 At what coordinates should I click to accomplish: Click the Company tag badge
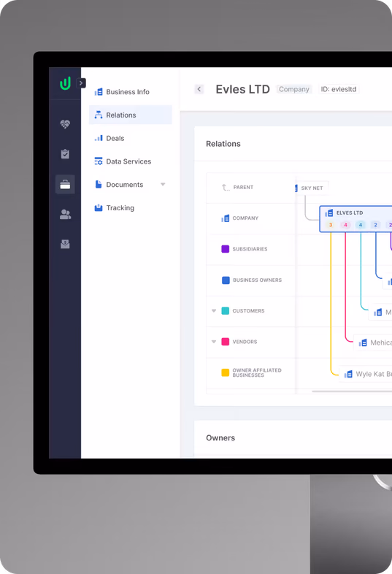click(294, 89)
